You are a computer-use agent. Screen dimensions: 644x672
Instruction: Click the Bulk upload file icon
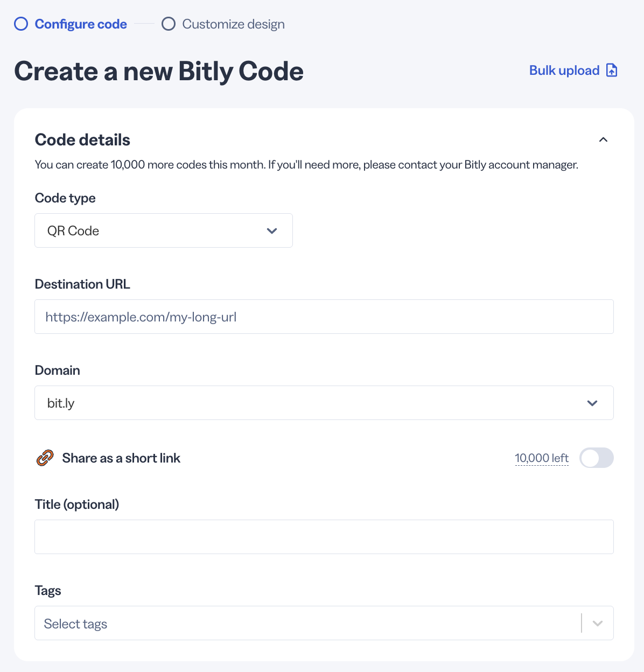click(612, 71)
